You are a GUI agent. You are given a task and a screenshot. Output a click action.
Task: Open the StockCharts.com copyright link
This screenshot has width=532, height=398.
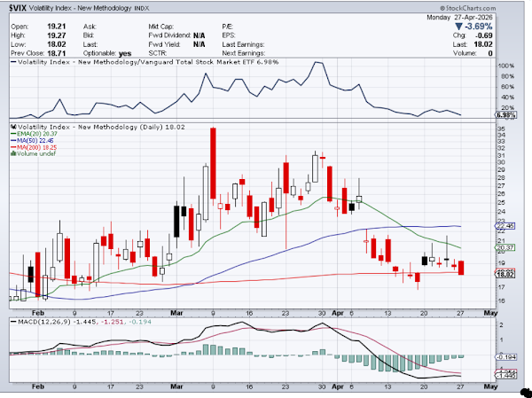[x=467, y=8]
